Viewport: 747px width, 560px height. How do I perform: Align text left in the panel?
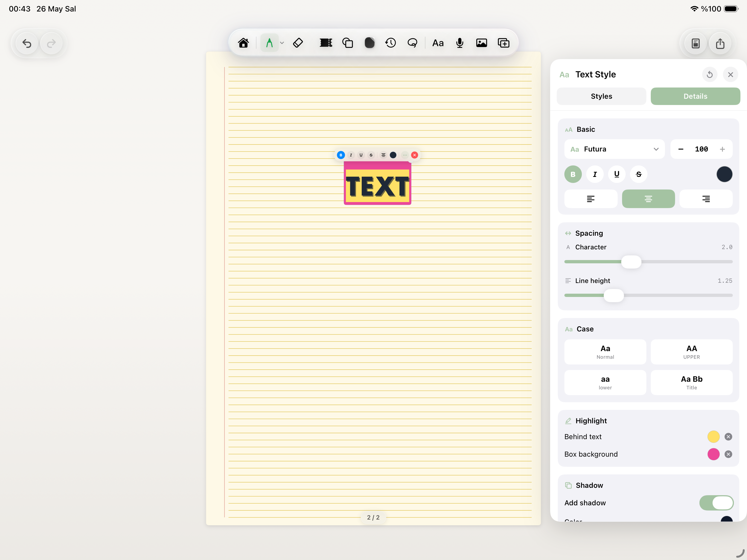591,199
